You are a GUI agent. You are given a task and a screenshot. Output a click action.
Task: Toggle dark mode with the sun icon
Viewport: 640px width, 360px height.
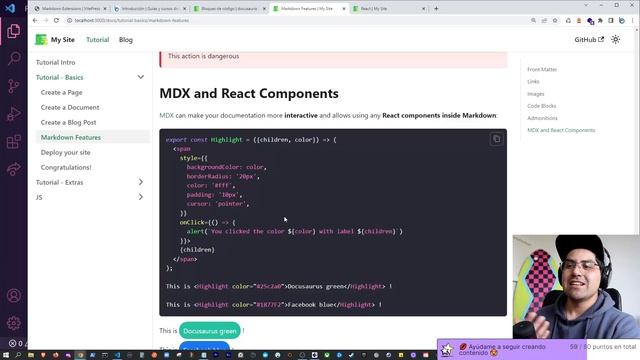[616, 40]
